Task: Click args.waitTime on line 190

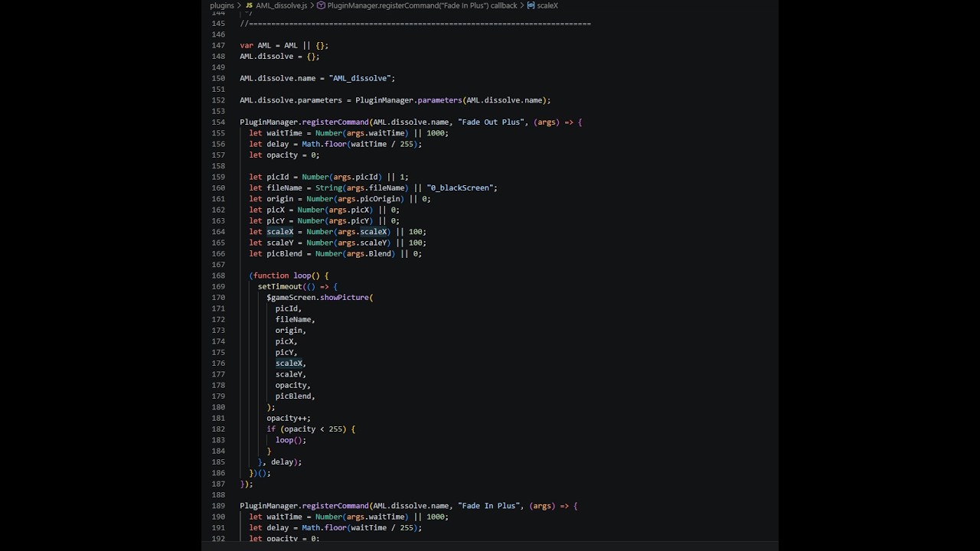Action: pos(375,517)
